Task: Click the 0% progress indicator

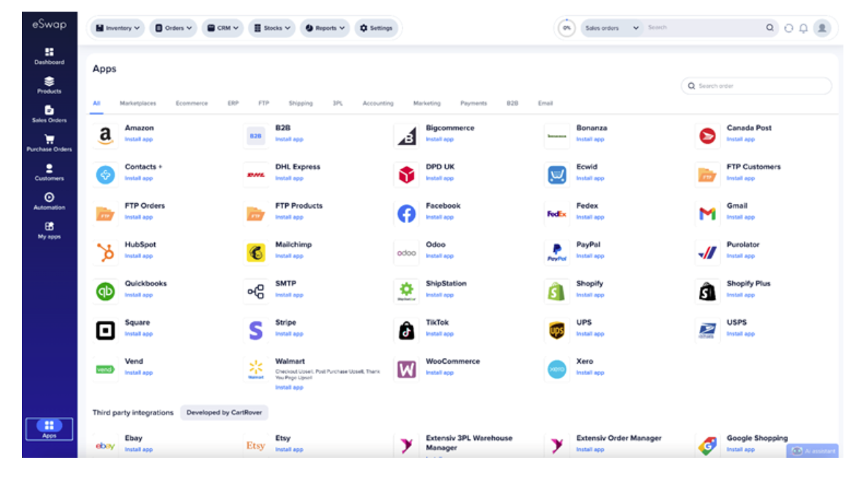Action: pos(566,28)
